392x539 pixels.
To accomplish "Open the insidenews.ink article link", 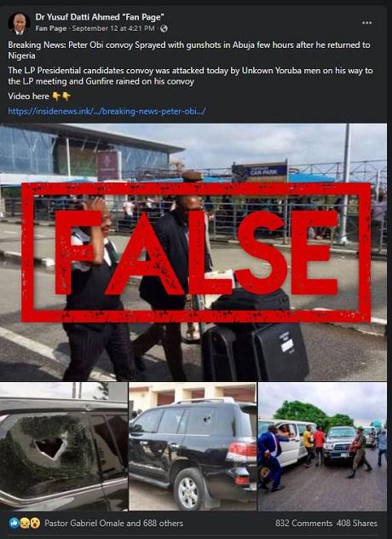I will (107, 111).
